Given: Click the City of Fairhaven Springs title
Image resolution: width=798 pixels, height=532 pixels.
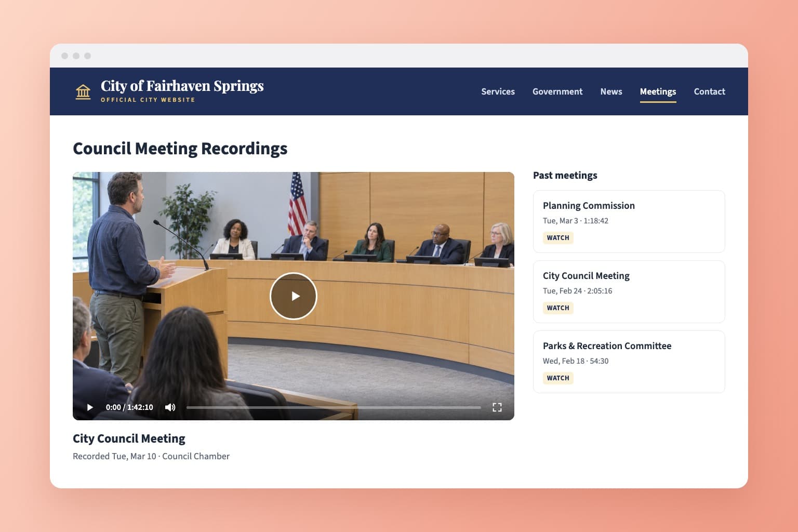Looking at the screenshot, I should click(x=182, y=86).
